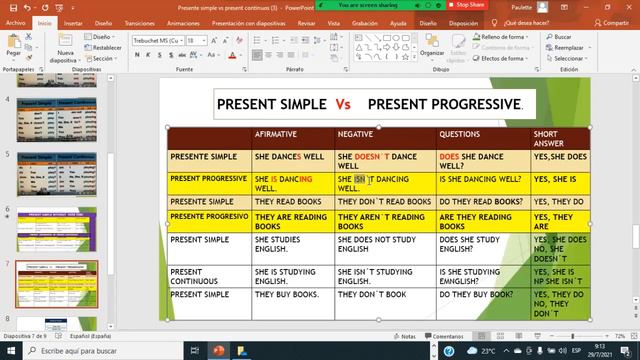The height and width of the screenshot is (360, 640).
Task: Click the bullets list icon
Action: 257,40
